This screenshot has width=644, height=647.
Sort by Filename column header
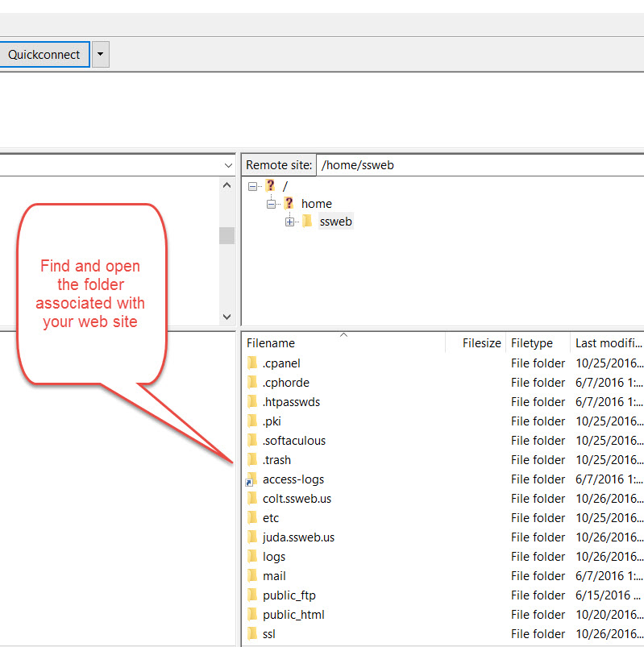[x=271, y=343]
